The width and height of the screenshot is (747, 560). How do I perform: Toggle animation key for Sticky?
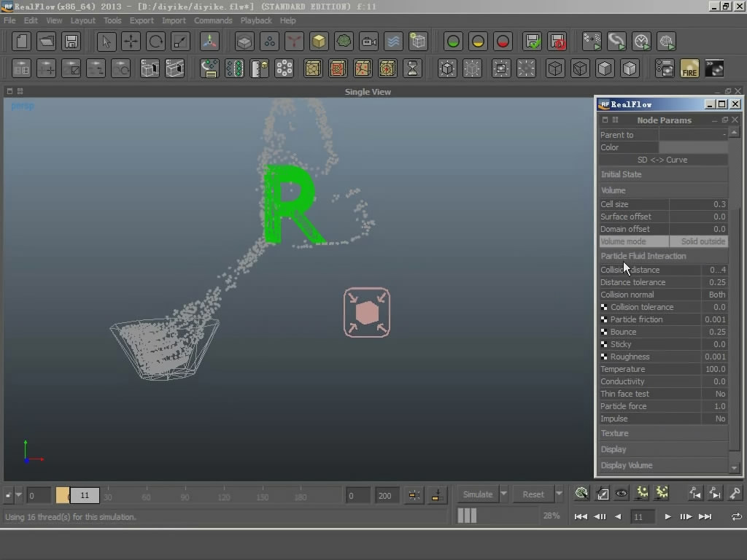(x=604, y=344)
